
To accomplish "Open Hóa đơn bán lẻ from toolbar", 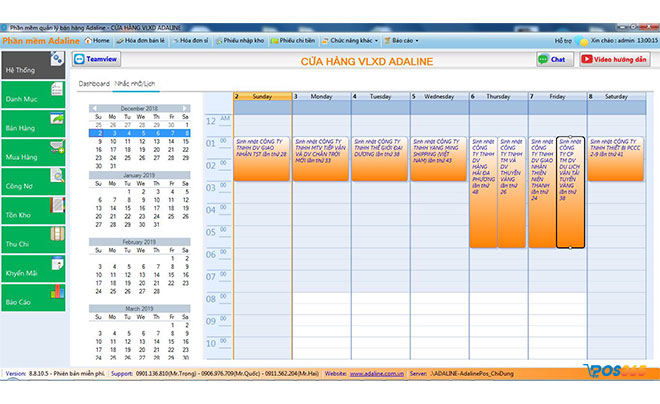I will pyautogui.click(x=141, y=40).
